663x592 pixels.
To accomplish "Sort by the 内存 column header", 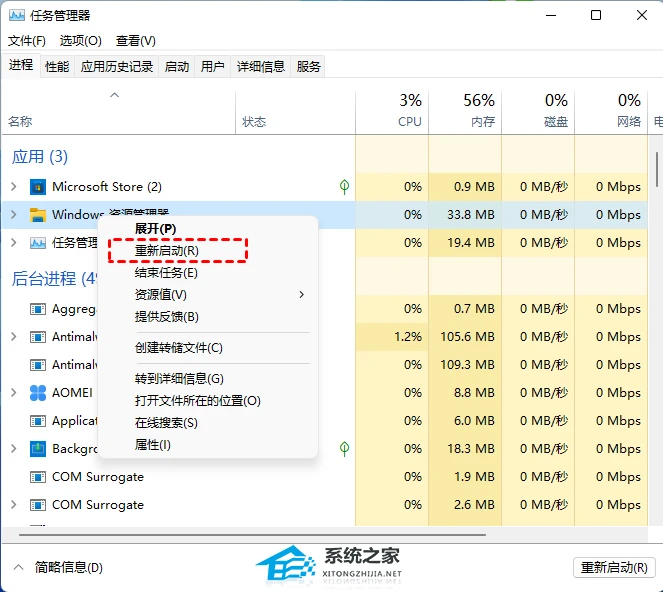I will (465, 112).
